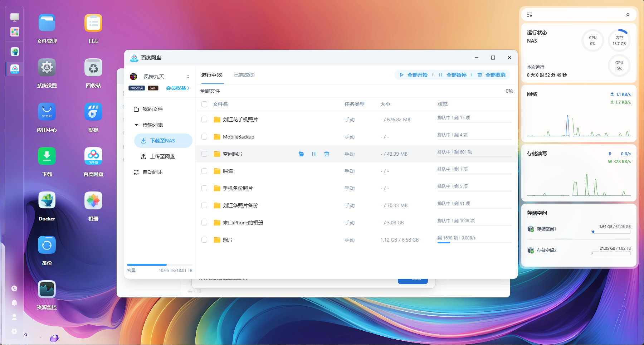This screenshot has height=345, width=644.
Task: Check the MobileBackup row checkbox
Action: [x=204, y=137]
